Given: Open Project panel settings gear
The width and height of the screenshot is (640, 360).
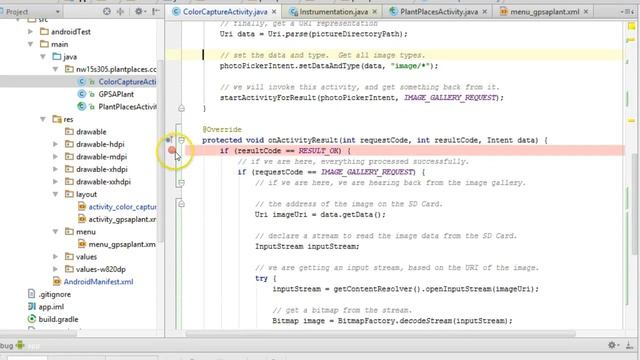Looking at the screenshot, I should pos(140,11).
